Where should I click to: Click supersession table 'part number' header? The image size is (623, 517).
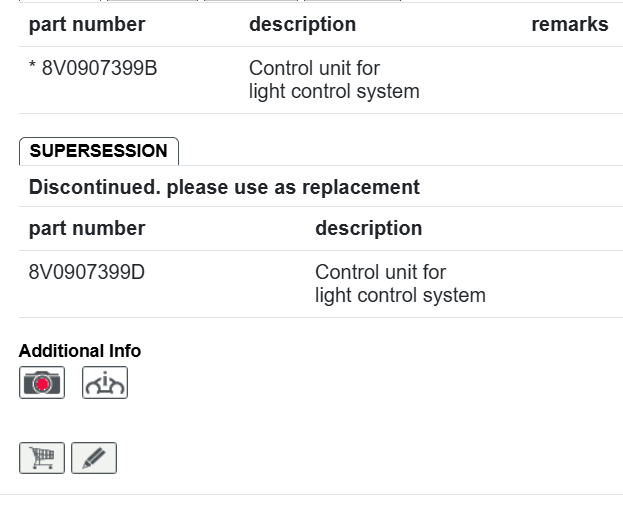87,228
